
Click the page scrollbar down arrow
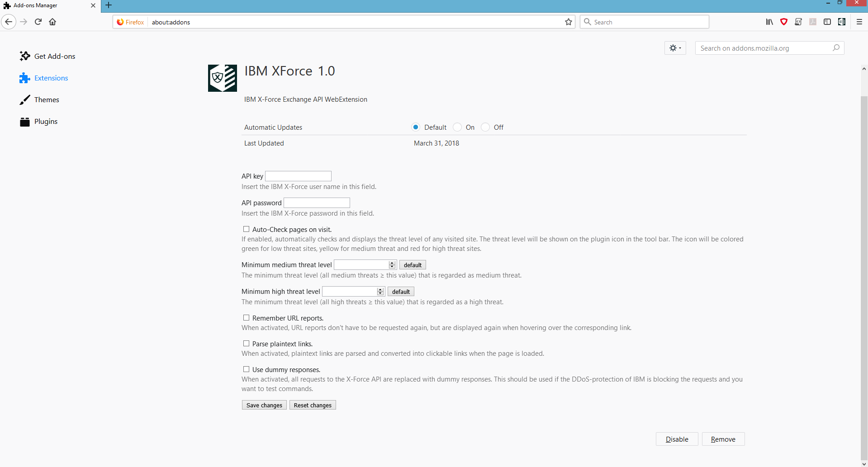coord(864,463)
